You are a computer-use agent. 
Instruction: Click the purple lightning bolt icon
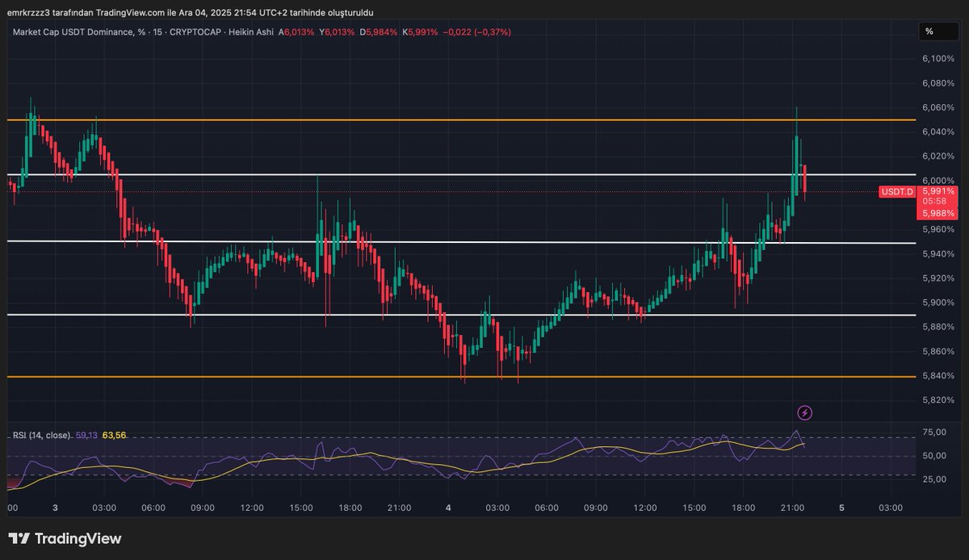805,412
